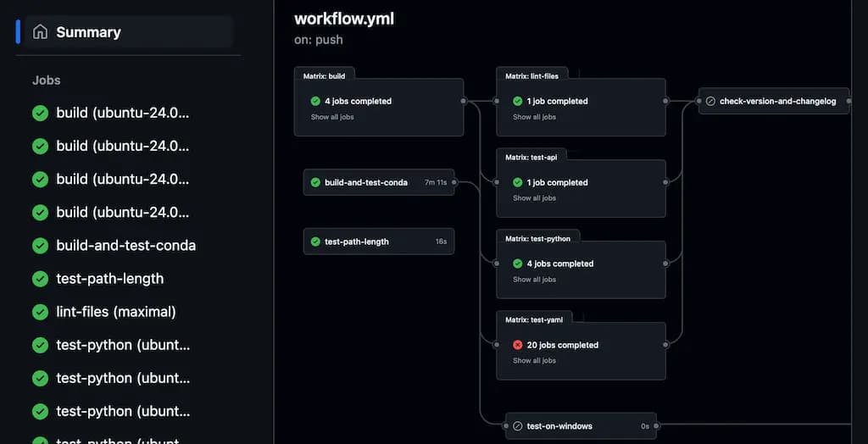Click success check on test-path-length graph node
This screenshot has height=444, width=868.
point(315,241)
